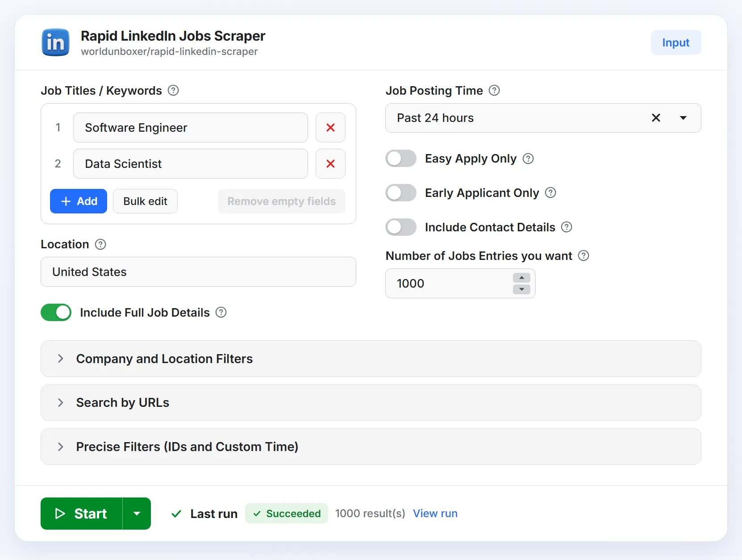Viewport: 742px width, 560px height.
Task: Increase the number of job entries
Action: click(521, 278)
